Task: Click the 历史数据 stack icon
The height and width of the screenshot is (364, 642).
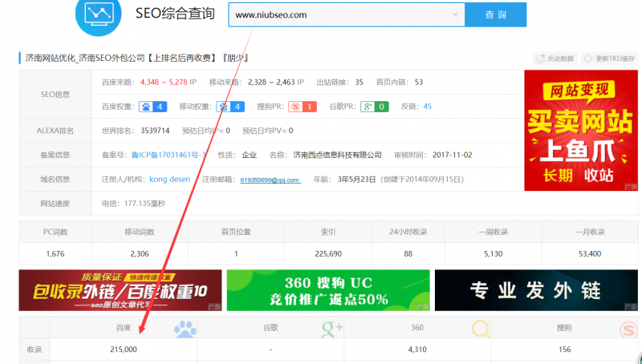Action: 540,59
